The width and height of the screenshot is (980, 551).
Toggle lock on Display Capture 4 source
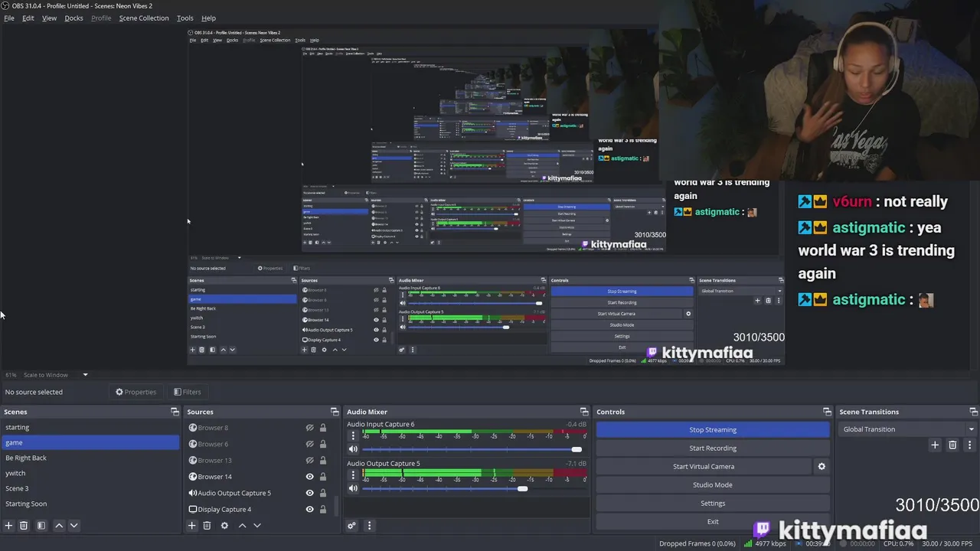coord(323,510)
